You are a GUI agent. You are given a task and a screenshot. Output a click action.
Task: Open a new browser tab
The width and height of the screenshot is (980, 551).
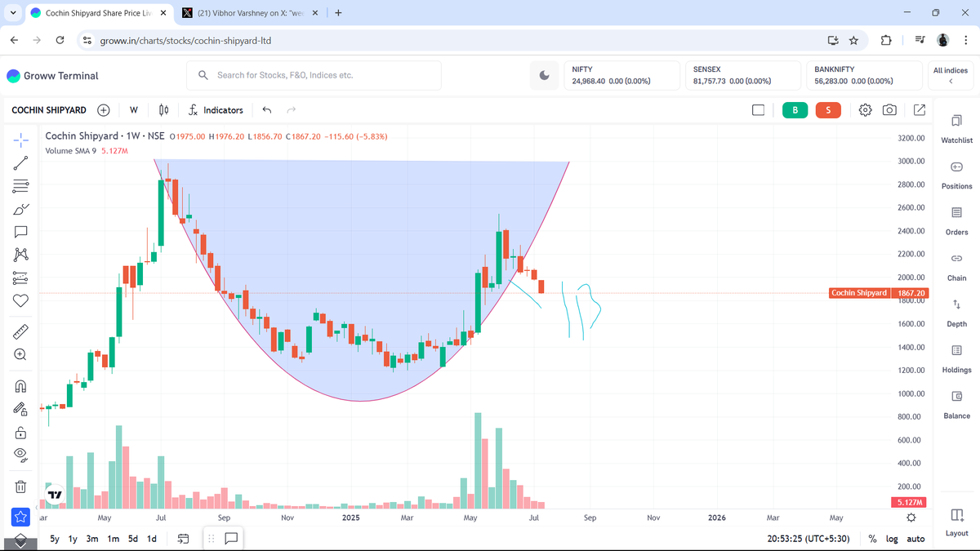pyautogui.click(x=338, y=13)
